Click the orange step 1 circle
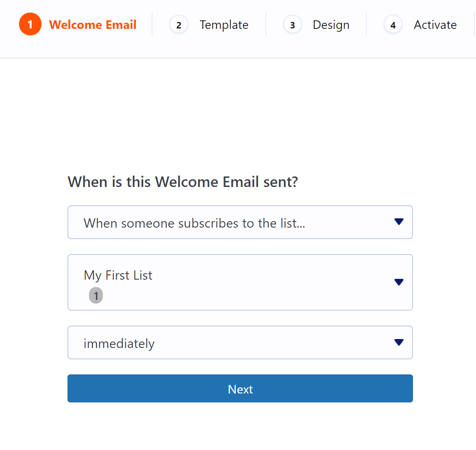The width and height of the screenshot is (476, 450). (30, 24)
